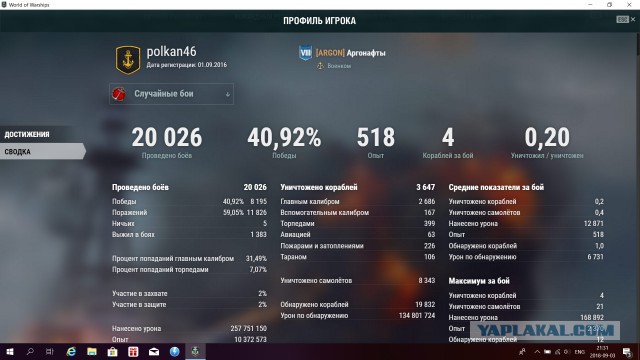Open the [ARGON] Аргонафты clan link

point(351,53)
